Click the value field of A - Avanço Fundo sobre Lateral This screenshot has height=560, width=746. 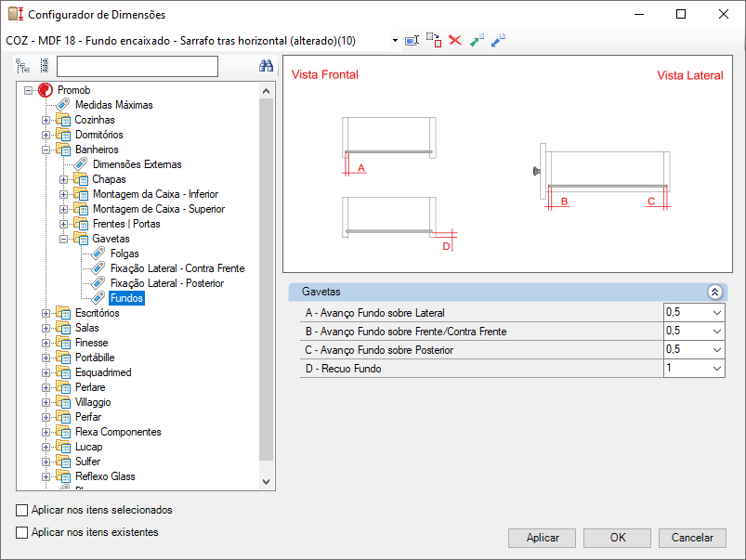coord(687,313)
